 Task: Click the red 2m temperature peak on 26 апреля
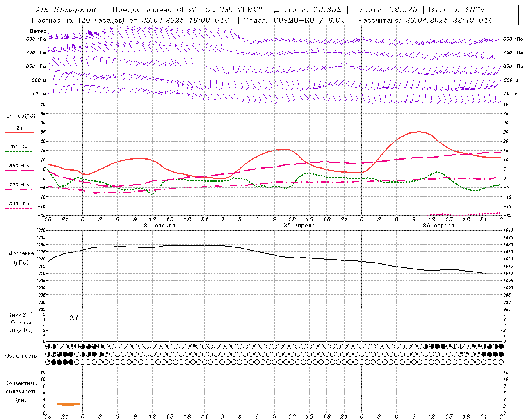tap(418, 132)
